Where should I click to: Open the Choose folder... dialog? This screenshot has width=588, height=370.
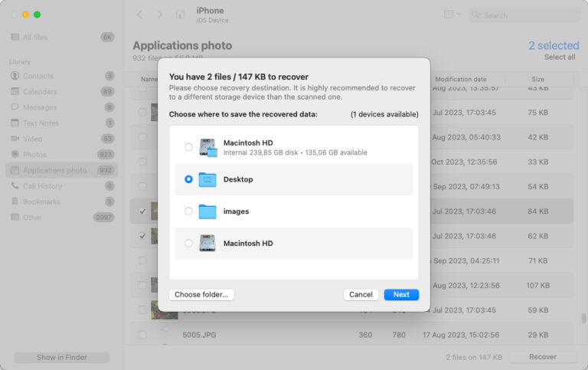tap(201, 295)
